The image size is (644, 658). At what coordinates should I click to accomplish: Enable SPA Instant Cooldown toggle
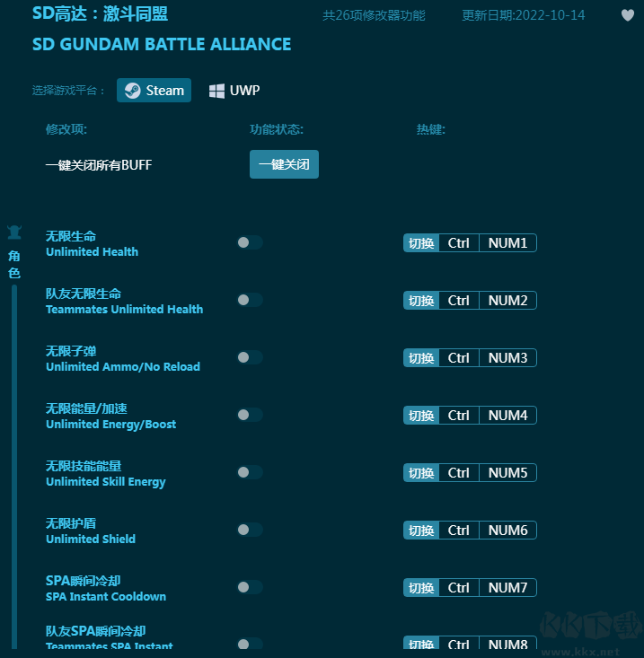point(250,587)
